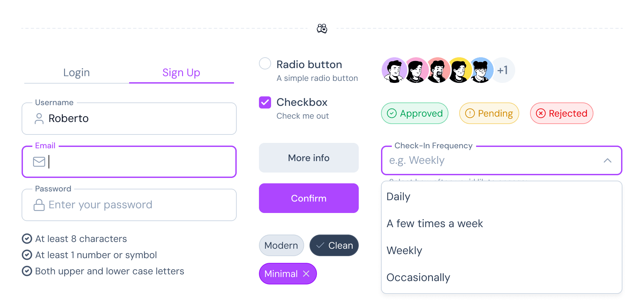The height and width of the screenshot is (306, 644).
Task: Open the Sign Up tab
Action: point(181,72)
